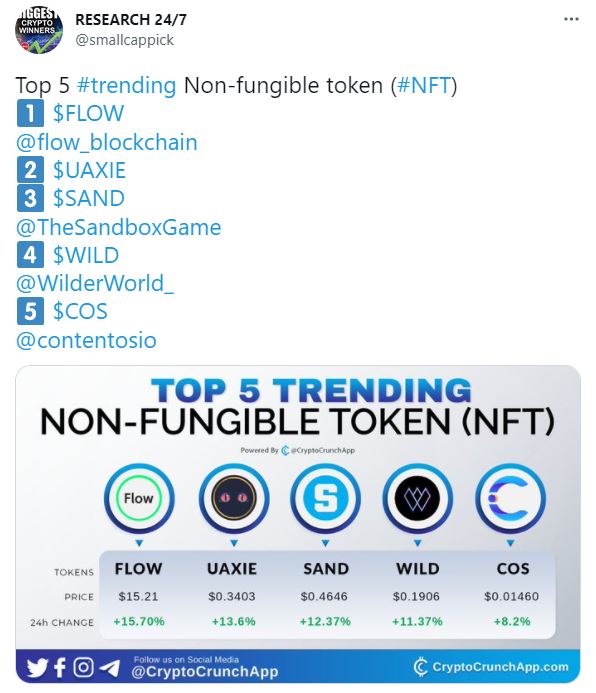Click the $COS cashtag link

click(x=80, y=311)
